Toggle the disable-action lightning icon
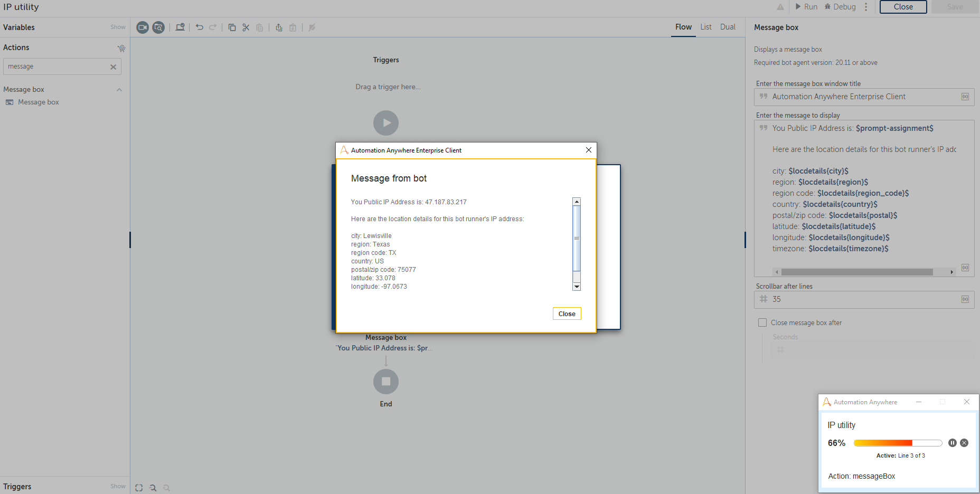 [312, 27]
